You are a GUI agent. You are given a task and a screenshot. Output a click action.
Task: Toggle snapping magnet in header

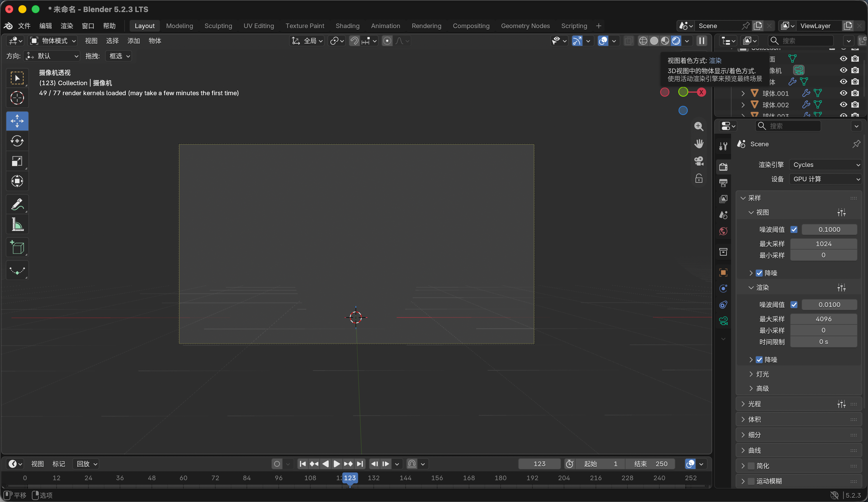[x=354, y=41]
